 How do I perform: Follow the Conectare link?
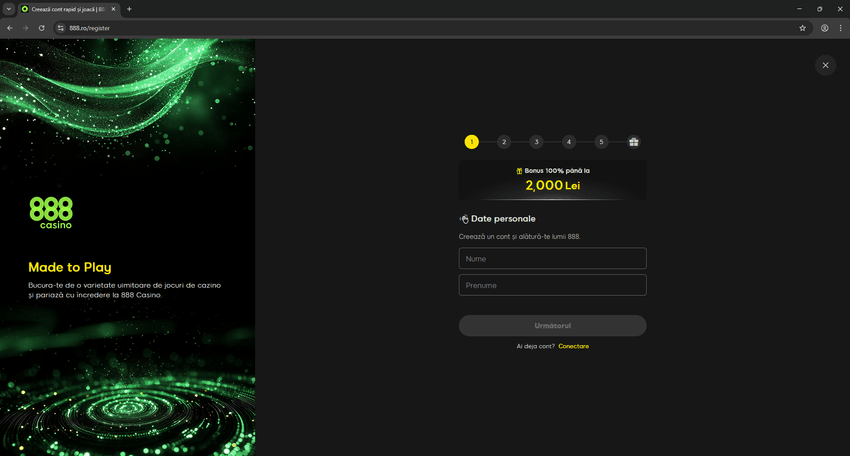573,346
